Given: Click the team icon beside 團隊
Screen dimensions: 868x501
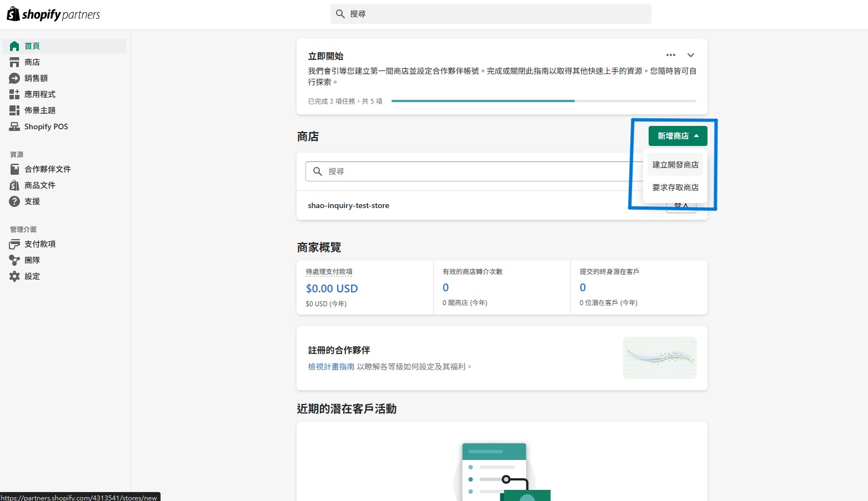Looking at the screenshot, I should click(x=14, y=260).
